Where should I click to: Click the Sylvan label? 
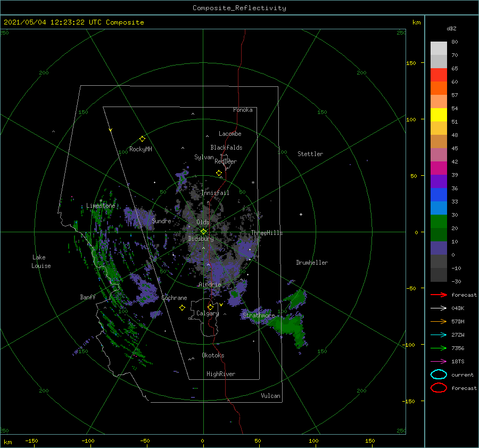[204, 157]
